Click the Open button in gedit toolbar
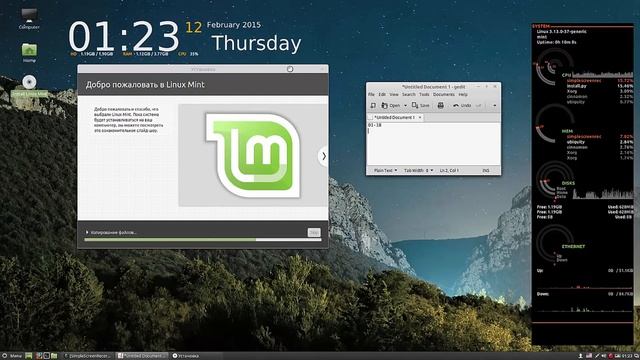 click(391, 105)
